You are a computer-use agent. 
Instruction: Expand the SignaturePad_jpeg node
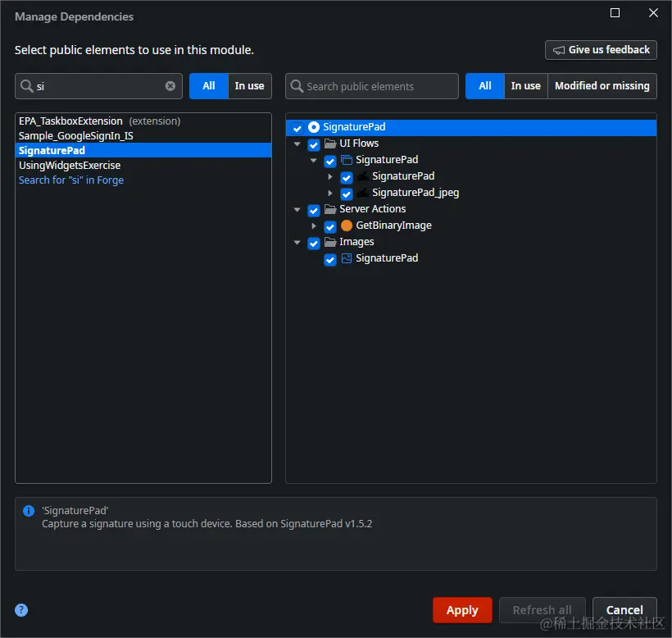pyautogui.click(x=330, y=193)
